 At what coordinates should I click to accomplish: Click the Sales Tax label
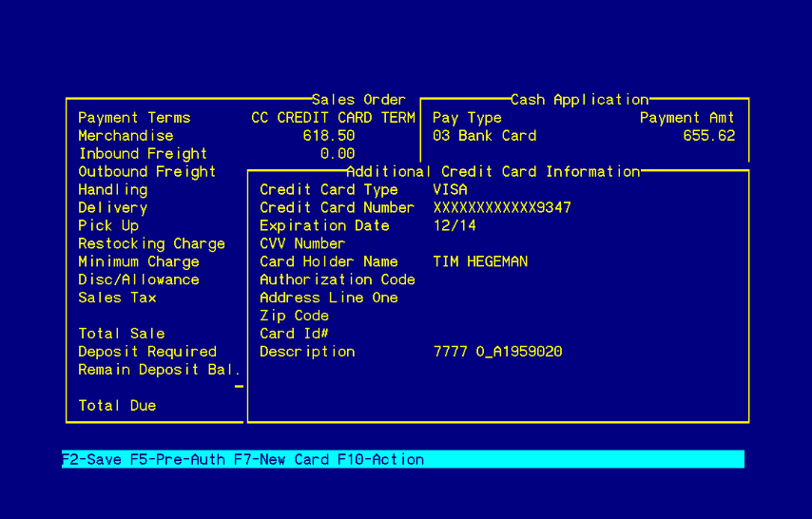(x=117, y=298)
